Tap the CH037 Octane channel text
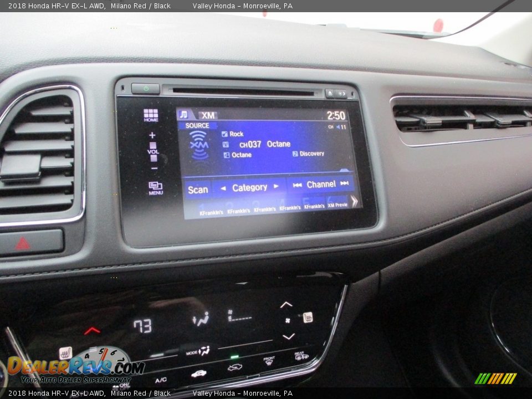Viewport: 532px width, 399px height. pos(265,144)
